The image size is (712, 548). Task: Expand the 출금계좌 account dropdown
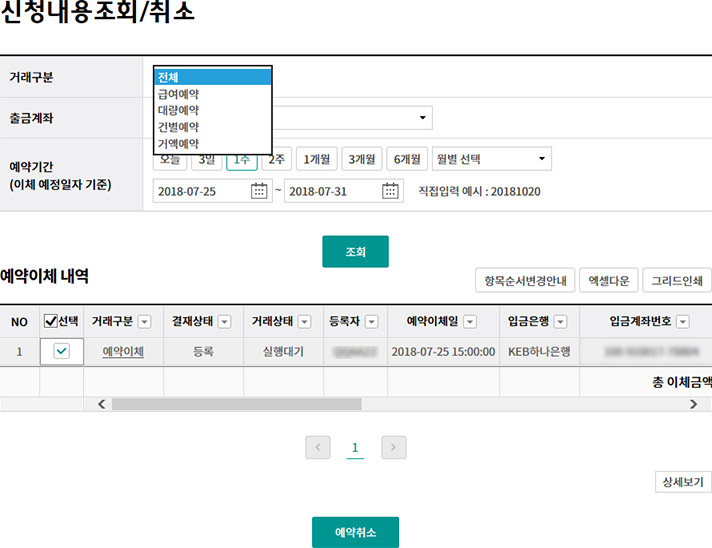pos(424,118)
